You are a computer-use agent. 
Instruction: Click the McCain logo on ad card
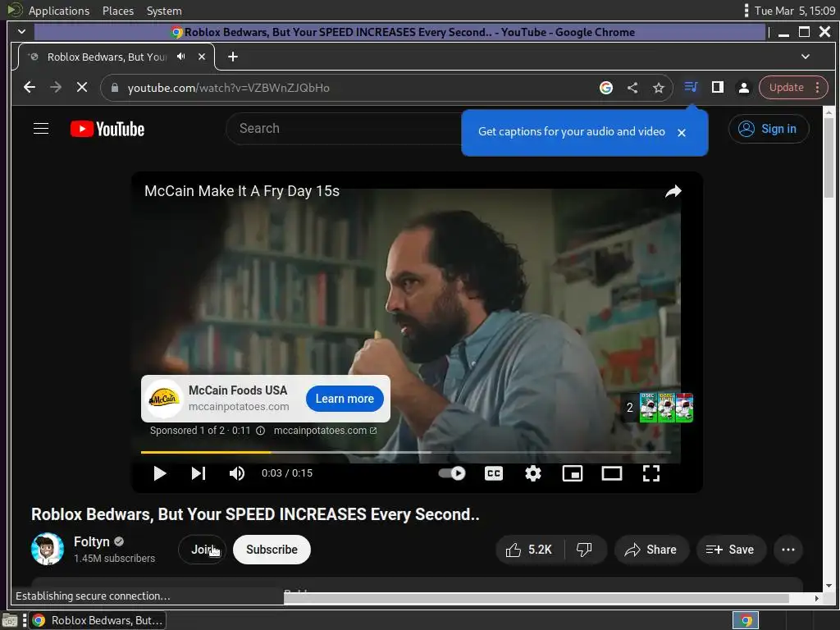(x=164, y=399)
